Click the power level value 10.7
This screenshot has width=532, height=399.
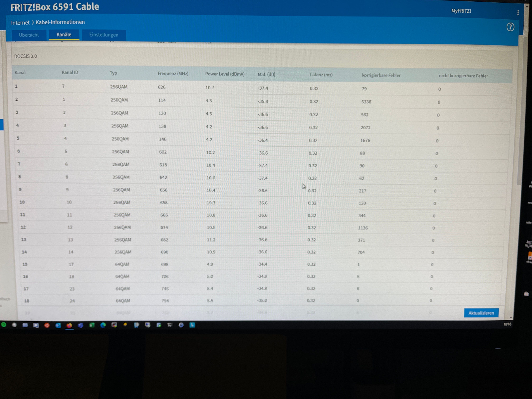click(x=210, y=87)
